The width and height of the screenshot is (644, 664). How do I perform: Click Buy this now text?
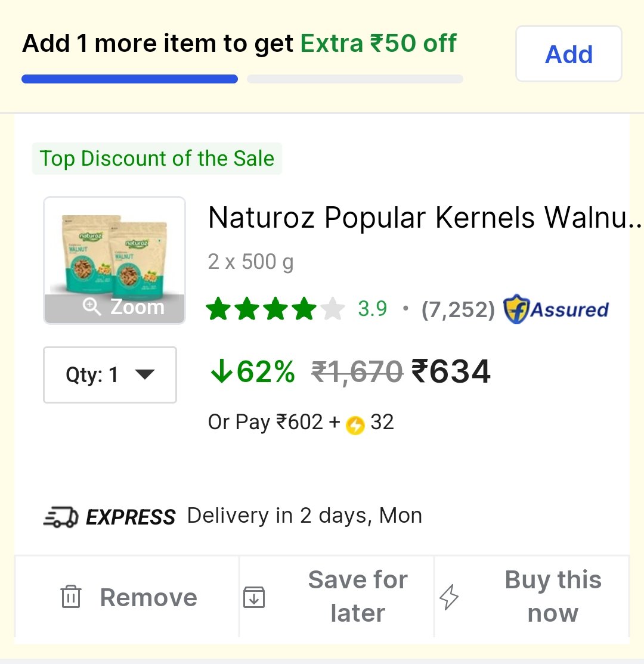coord(553,596)
